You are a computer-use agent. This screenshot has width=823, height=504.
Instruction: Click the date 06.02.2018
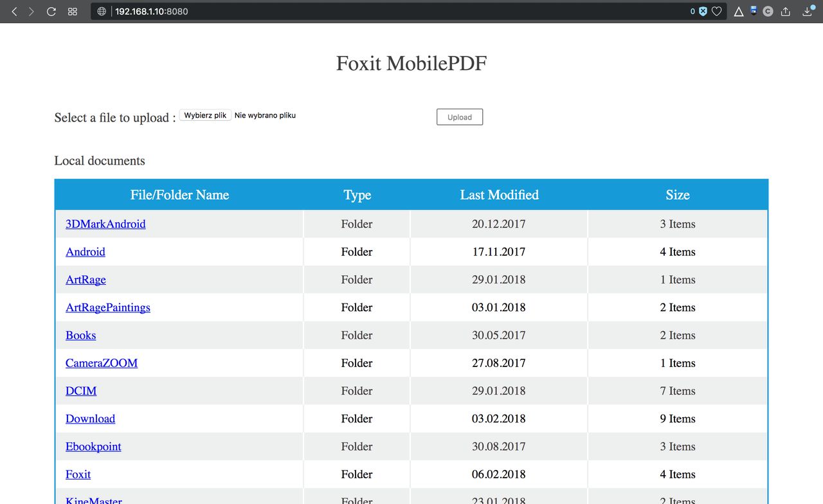tap(499, 474)
